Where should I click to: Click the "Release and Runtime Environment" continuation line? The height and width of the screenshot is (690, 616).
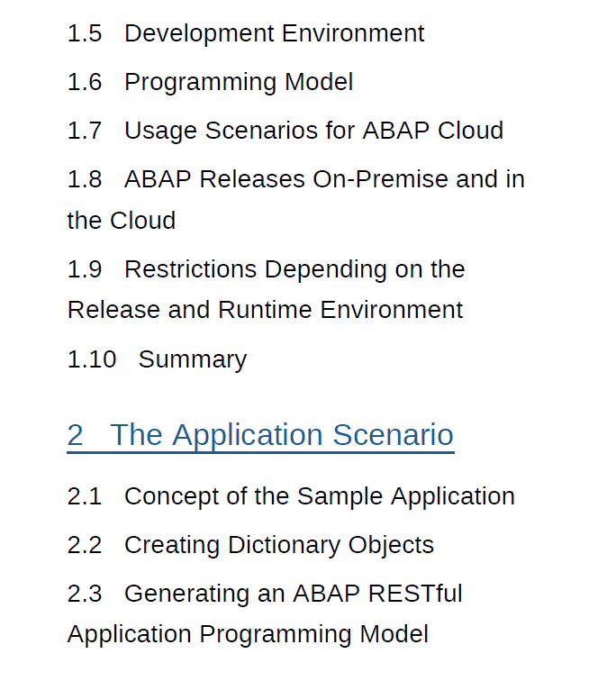pyautogui.click(x=265, y=310)
